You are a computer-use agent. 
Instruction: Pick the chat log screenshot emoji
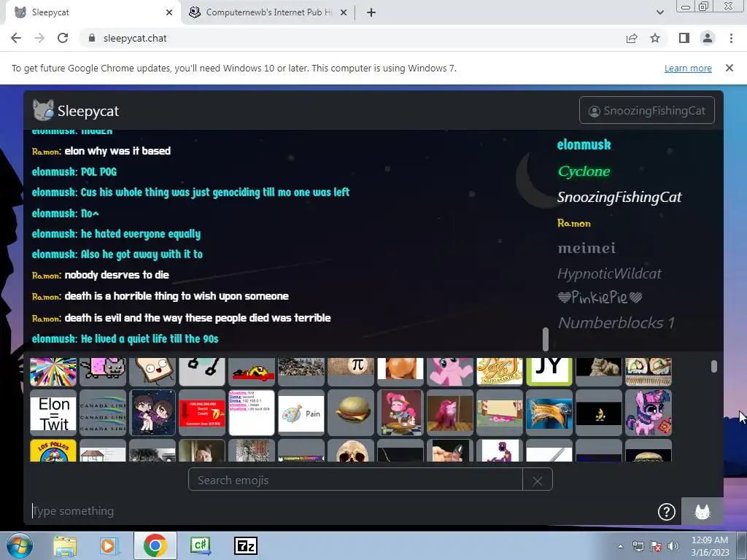tap(252, 413)
